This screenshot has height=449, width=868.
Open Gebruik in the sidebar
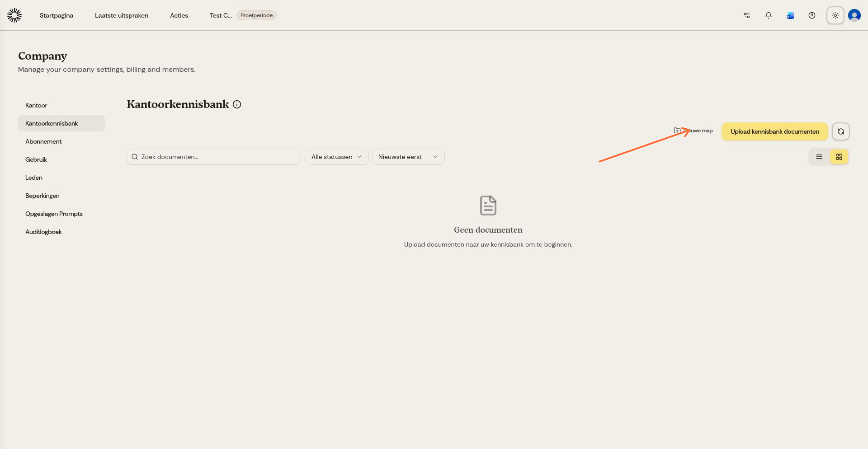(61, 159)
